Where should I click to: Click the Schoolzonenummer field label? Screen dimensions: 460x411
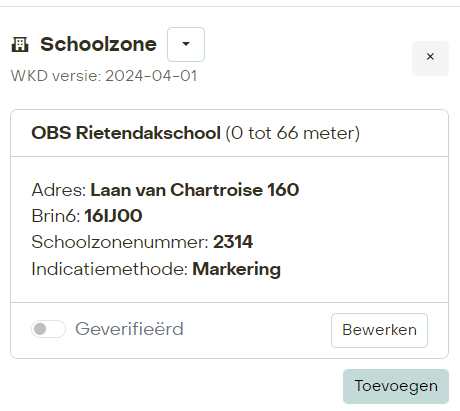(120, 242)
